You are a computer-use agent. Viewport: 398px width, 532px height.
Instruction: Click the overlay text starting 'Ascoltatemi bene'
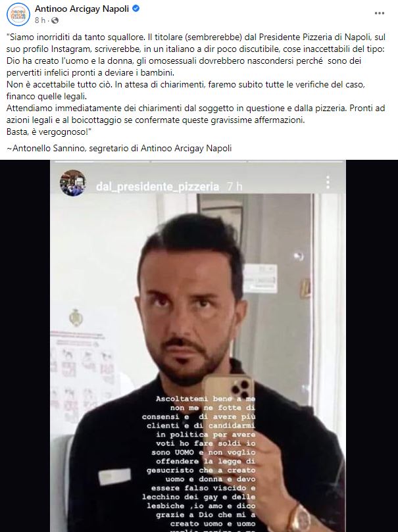click(199, 462)
